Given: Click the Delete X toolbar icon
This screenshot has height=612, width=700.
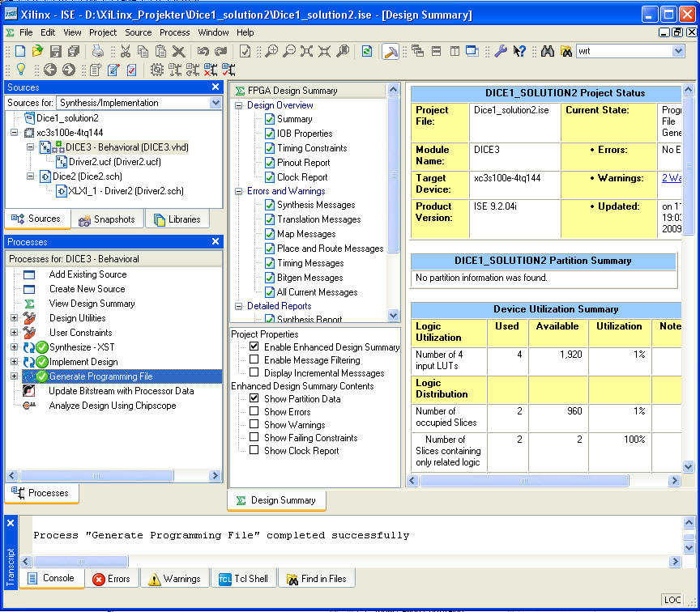Looking at the screenshot, I should tap(178, 51).
